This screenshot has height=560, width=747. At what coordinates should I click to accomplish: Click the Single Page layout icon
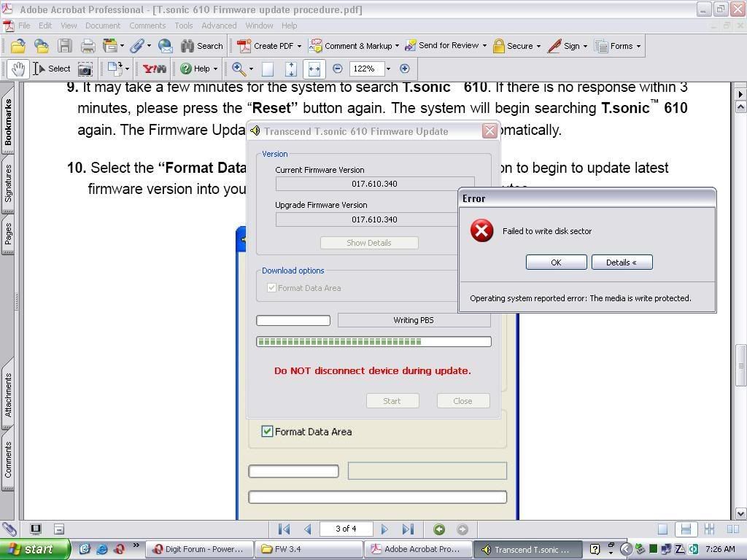click(662, 529)
